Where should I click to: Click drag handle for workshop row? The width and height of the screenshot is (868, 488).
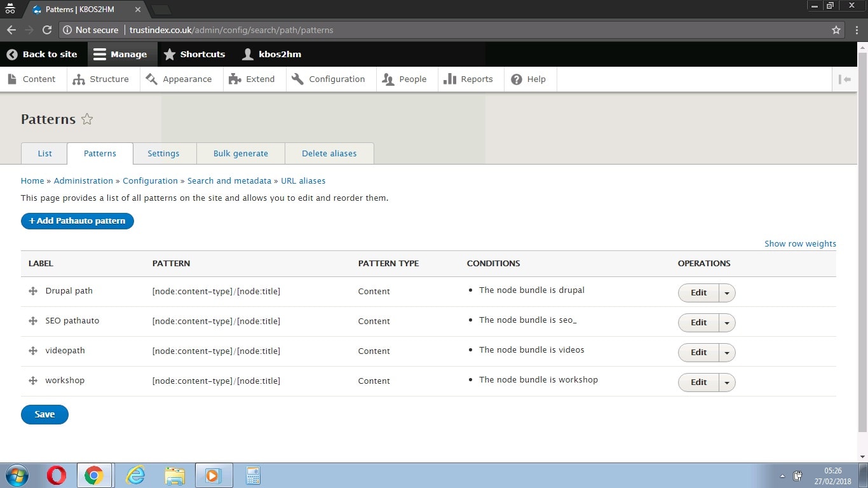point(33,381)
